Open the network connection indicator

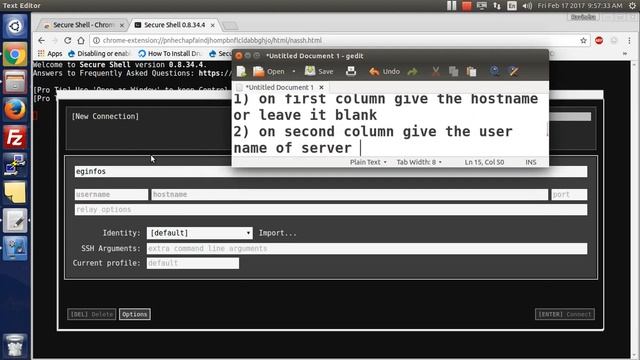pos(497,6)
